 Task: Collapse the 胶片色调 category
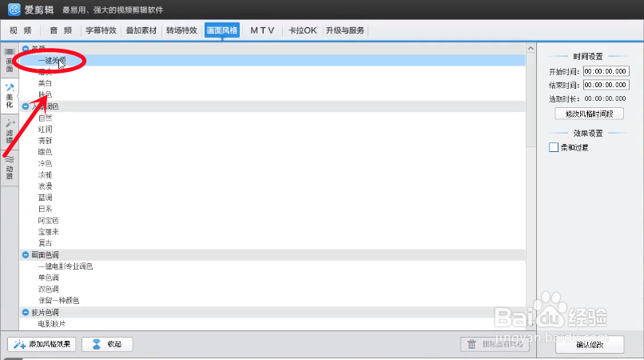[x=26, y=313]
